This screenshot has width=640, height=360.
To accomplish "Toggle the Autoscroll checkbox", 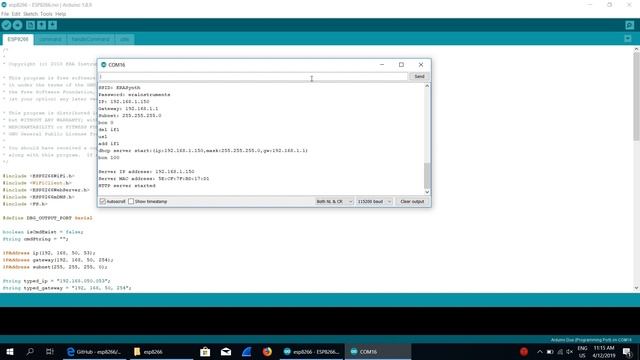I will click(103, 201).
